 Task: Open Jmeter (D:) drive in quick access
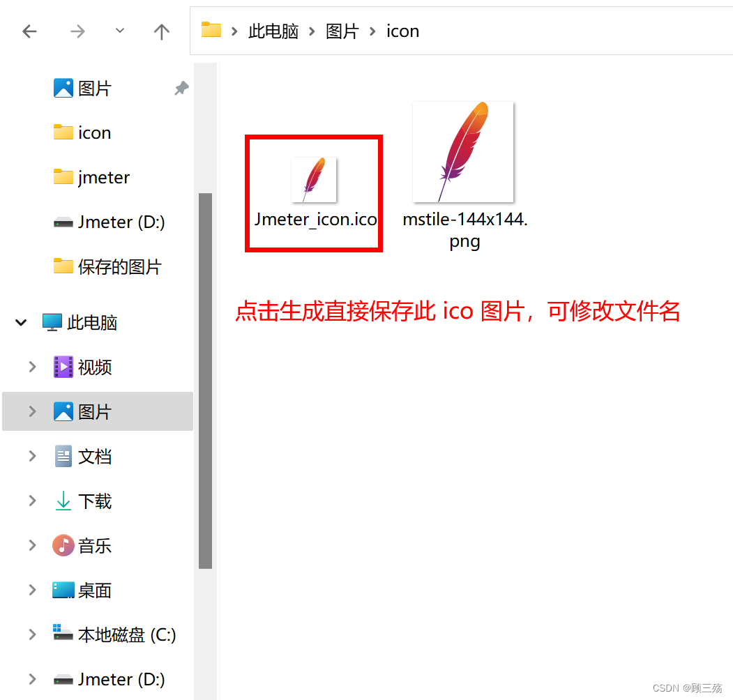(109, 222)
